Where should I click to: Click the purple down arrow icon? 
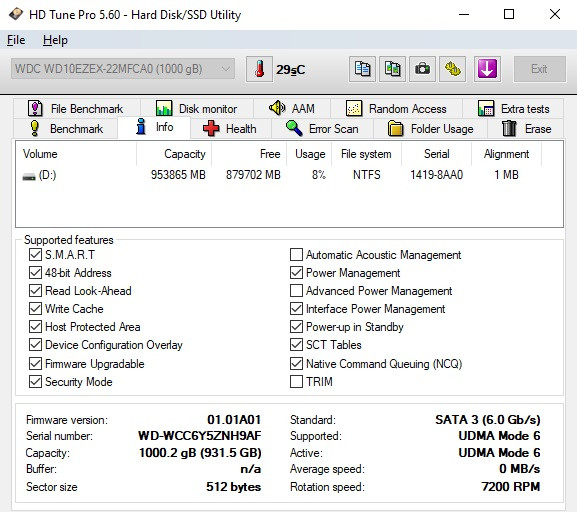coord(487,69)
